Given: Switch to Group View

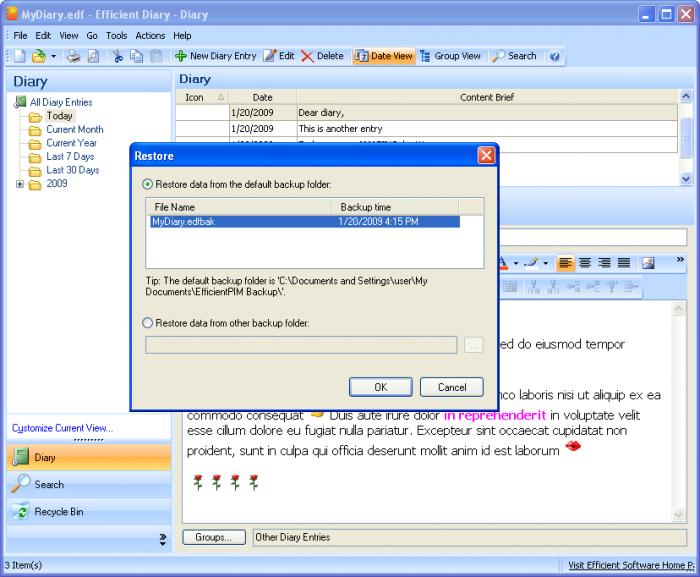Looking at the screenshot, I should (x=450, y=56).
